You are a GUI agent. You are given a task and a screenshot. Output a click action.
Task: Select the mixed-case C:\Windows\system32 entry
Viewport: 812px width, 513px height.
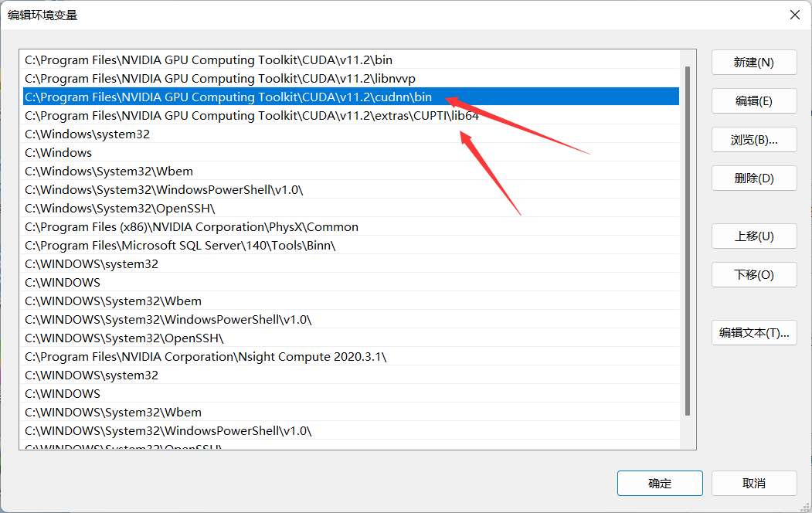[351, 134]
